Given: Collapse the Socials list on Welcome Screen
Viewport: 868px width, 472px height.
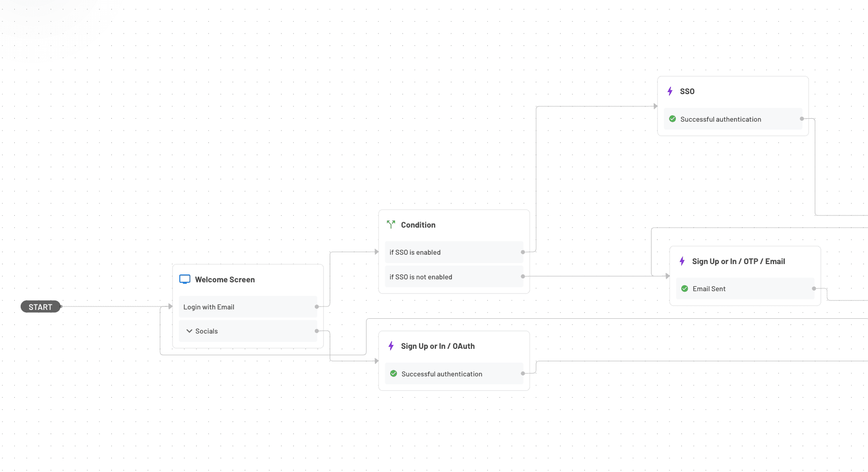Looking at the screenshot, I should coord(189,331).
